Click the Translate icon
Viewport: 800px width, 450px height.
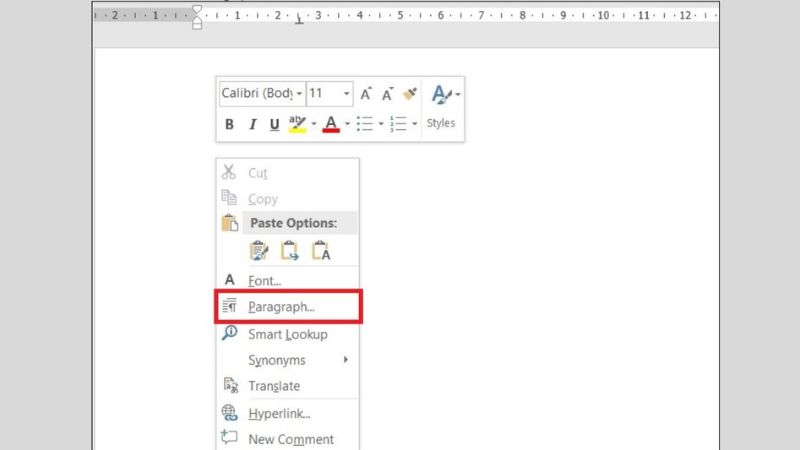pyautogui.click(x=231, y=385)
